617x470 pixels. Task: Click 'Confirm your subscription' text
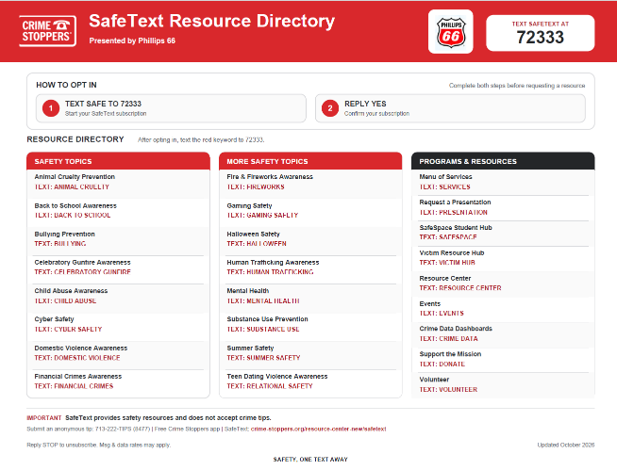tap(377, 113)
